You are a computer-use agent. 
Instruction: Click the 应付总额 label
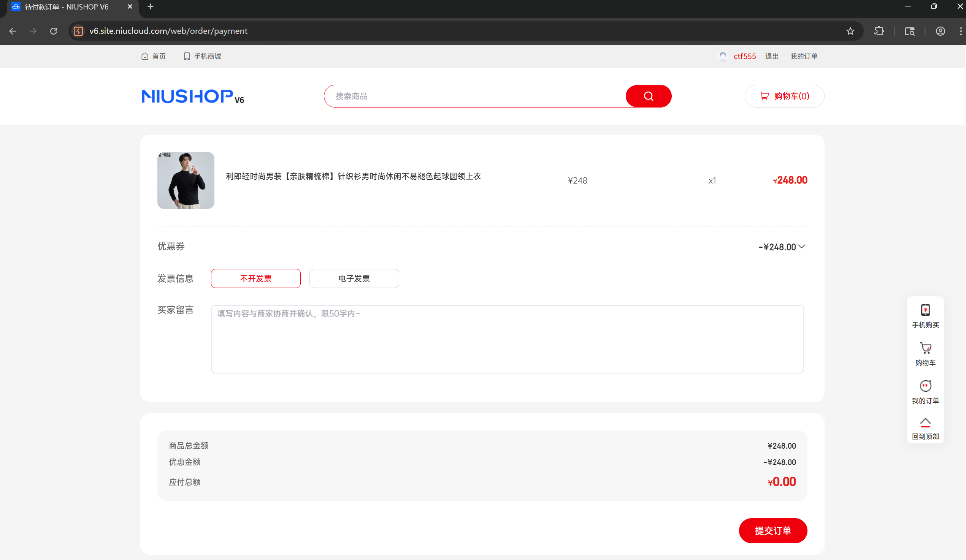[185, 482]
